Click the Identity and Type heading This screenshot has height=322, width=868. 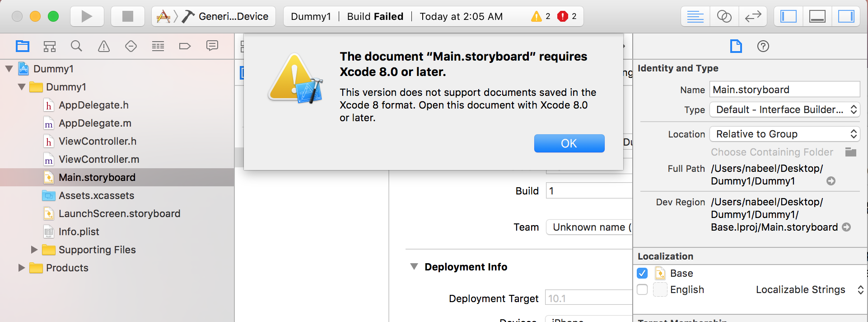678,68
